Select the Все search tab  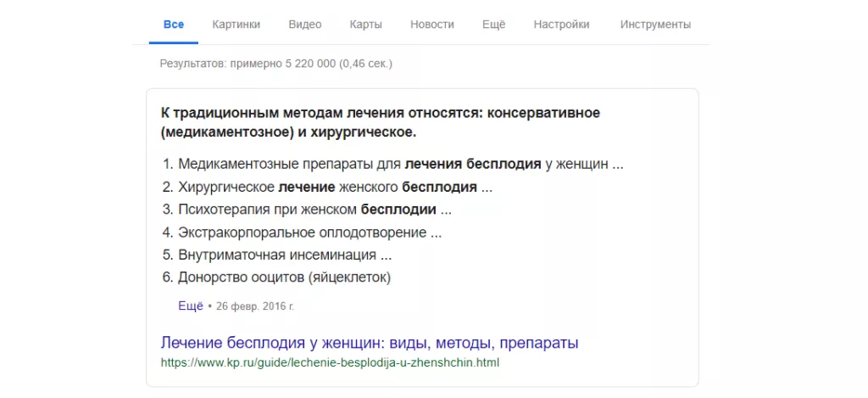point(173,25)
